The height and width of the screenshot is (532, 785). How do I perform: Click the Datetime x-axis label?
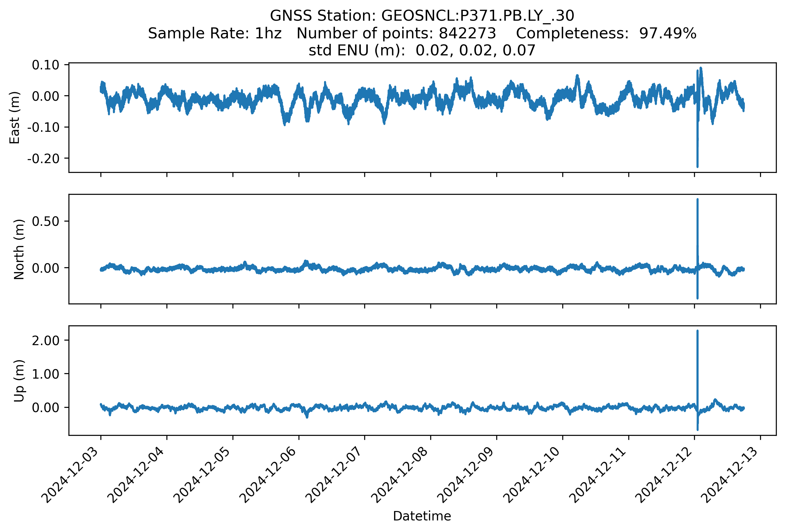point(422,516)
